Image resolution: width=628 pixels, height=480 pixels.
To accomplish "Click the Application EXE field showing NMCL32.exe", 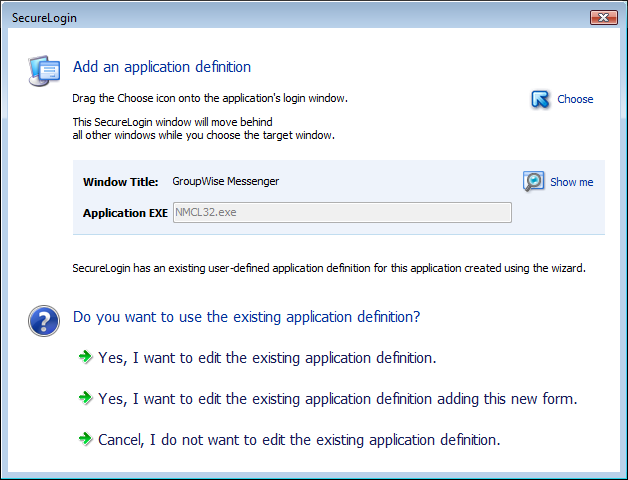I will pos(342,212).
